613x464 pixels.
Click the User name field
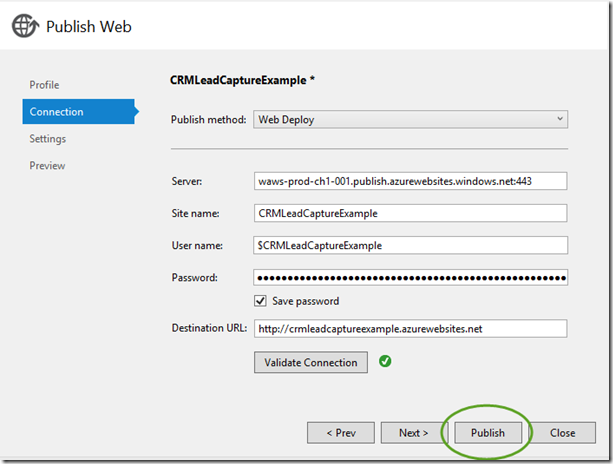(410, 245)
